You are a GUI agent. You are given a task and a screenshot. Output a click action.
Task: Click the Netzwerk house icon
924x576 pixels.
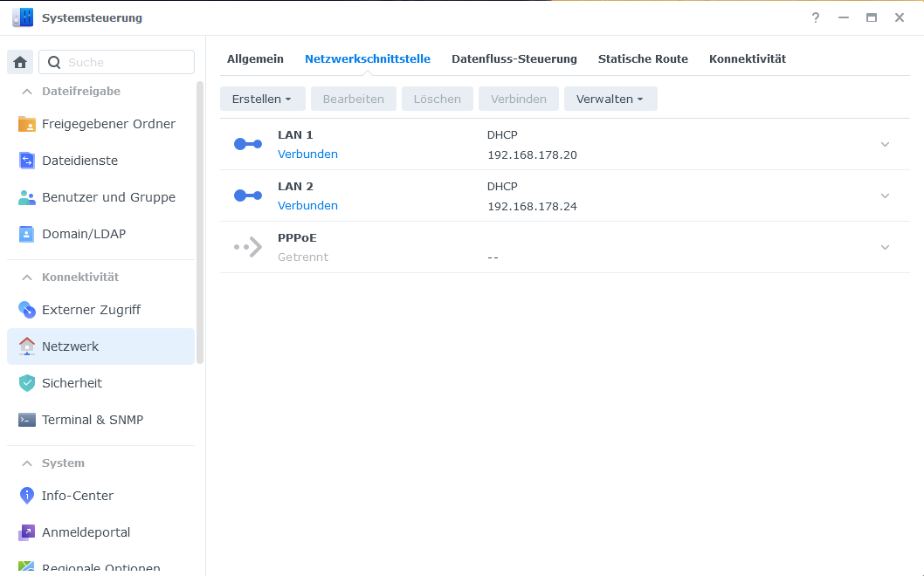pyautogui.click(x=26, y=346)
